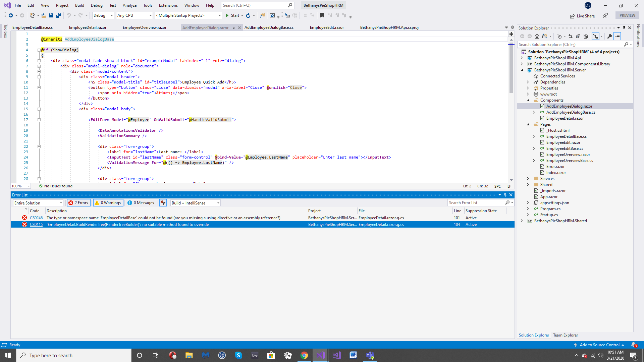Expand the Services folder in Solution Explorer
The image size is (644, 362).
point(528,179)
